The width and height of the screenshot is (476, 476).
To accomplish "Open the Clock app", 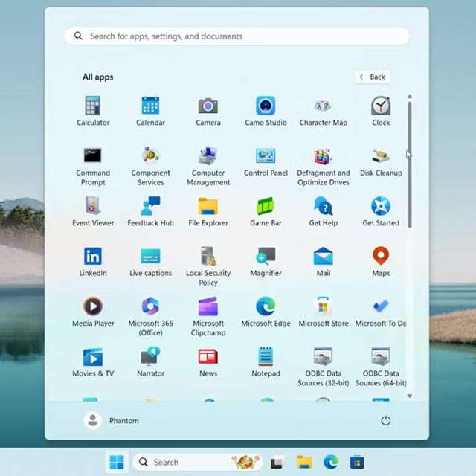I will pos(381,111).
